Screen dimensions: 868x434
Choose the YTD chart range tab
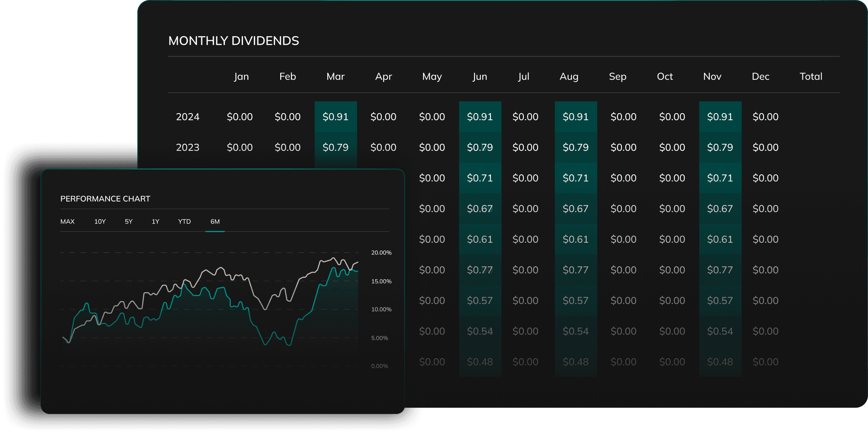[x=184, y=222]
